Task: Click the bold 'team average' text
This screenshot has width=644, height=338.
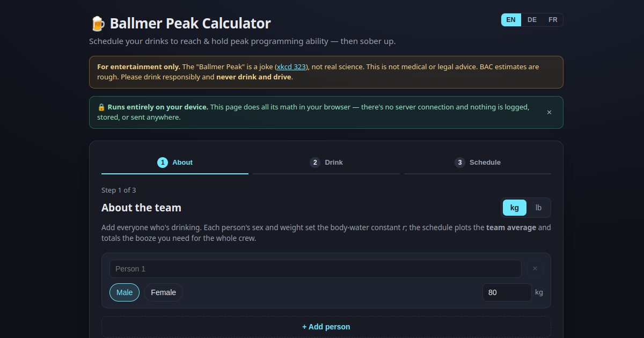Action: click(x=511, y=227)
